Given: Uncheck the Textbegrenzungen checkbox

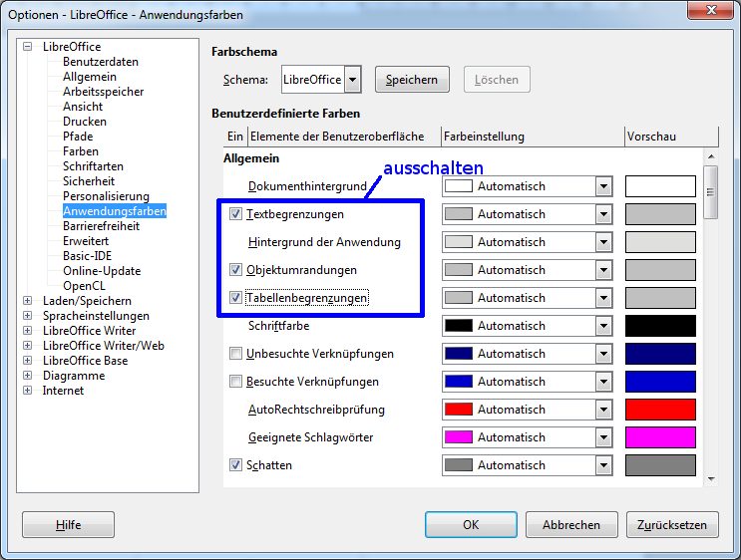Looking at the screenshot, I should coord(235,214).
